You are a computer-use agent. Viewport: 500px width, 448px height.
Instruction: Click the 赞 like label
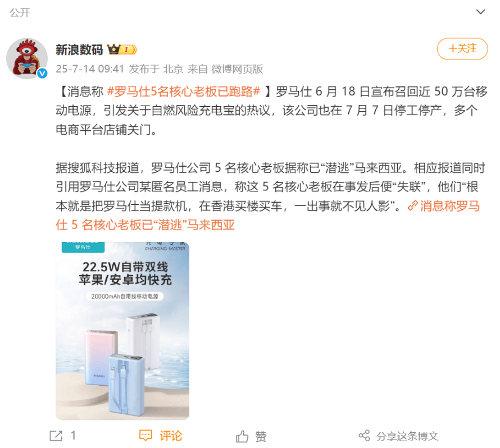tap(261, 436)
